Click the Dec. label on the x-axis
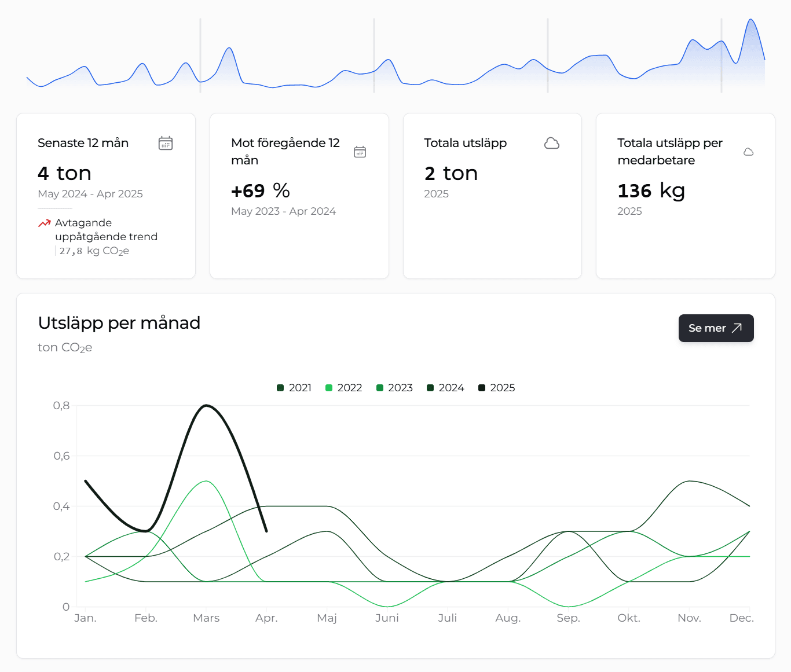This screenshot has height=672, width=791. [741, 618]
